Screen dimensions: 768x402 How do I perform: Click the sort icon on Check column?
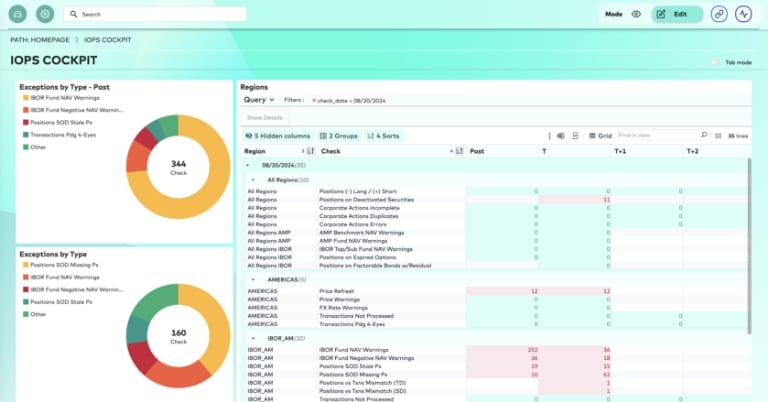click(460, 151)
